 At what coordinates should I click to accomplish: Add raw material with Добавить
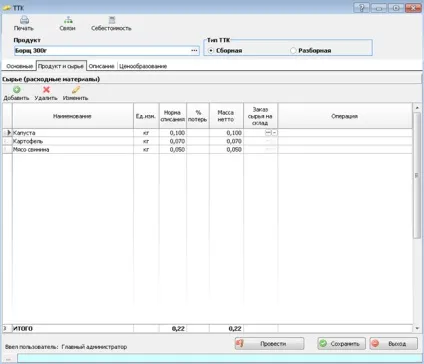point(16,93)
